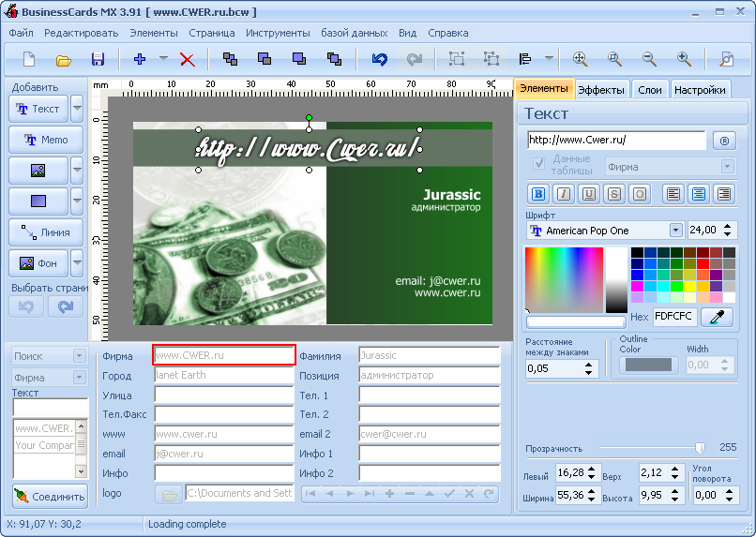Open file with the yellow folder icon

(63, 59)
